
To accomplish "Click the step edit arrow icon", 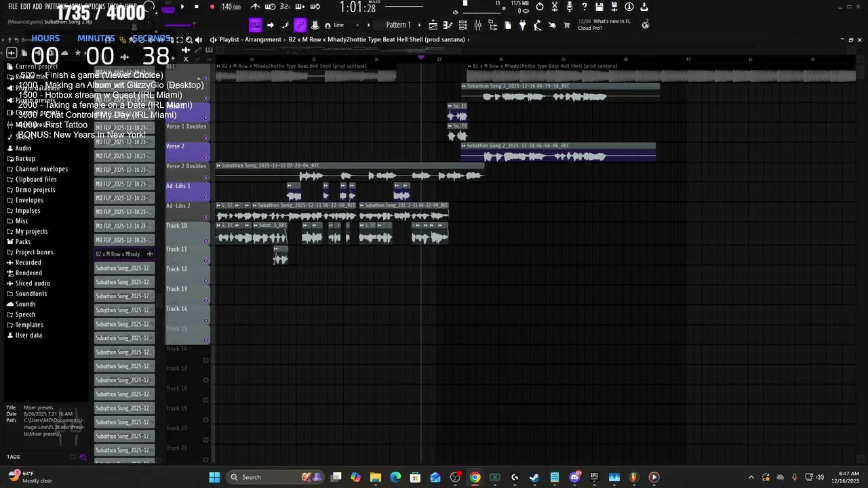I will (270, 25).
